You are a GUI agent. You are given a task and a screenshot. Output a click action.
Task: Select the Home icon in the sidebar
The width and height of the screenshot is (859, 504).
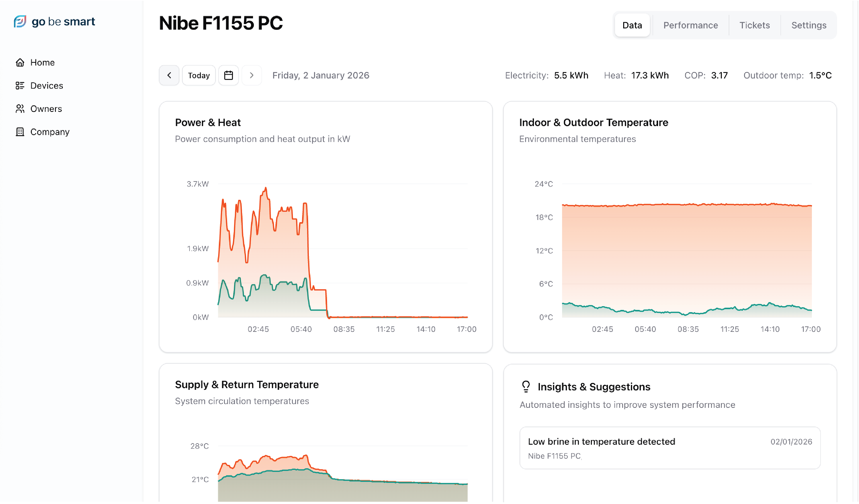(x=20, y=62)
